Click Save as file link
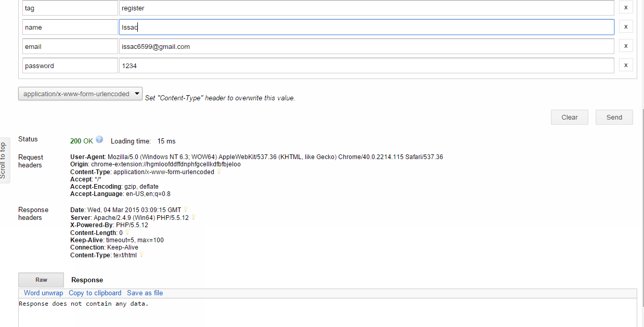The width and height of the screenshot is (644, 327). pos(145,293)
